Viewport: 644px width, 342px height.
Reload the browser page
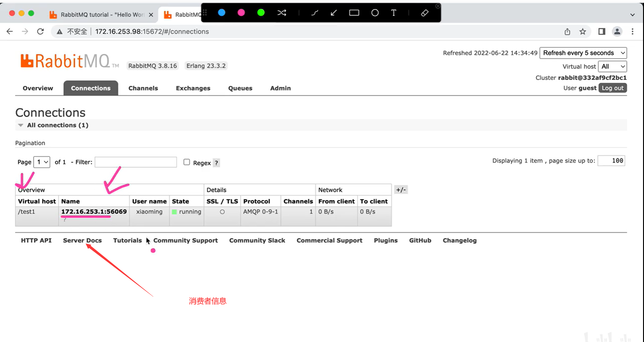coord(40,32)
